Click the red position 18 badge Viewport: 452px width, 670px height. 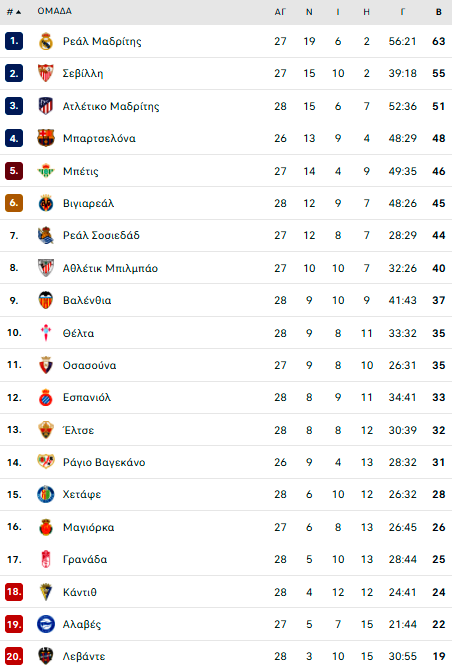(x=14, y=592)
